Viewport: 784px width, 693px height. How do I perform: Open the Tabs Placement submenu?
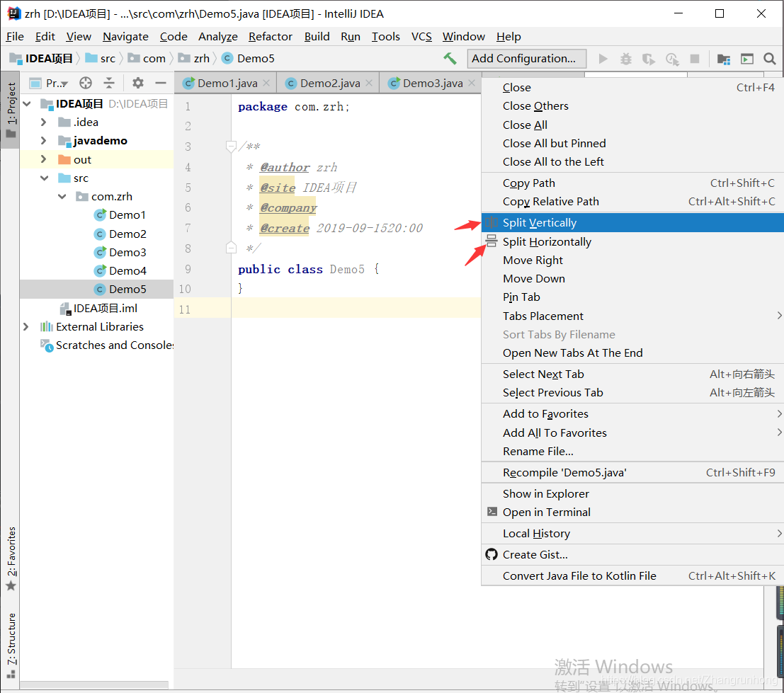632,316
